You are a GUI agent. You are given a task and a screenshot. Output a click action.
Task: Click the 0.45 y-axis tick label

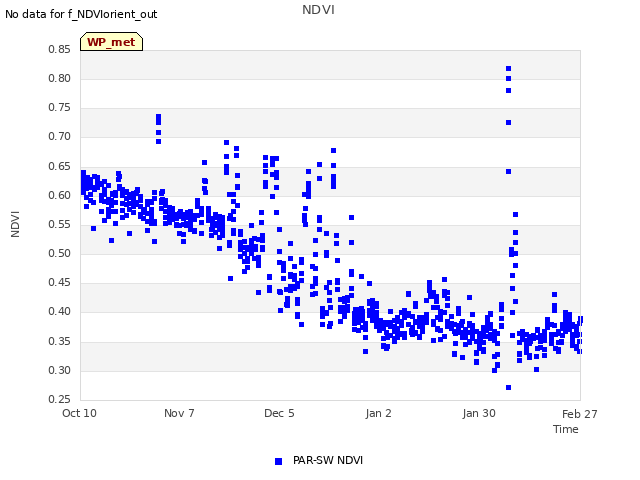[x=59, y=282]
